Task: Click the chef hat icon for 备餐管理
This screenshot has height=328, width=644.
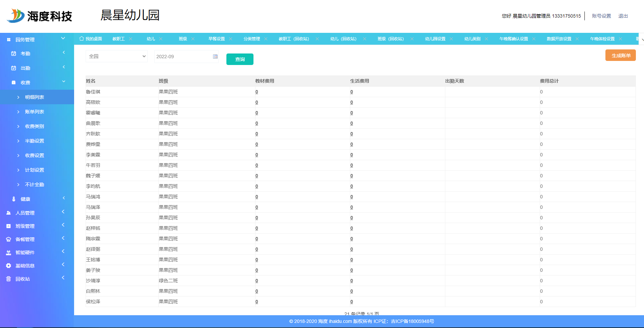Action: 8,239
